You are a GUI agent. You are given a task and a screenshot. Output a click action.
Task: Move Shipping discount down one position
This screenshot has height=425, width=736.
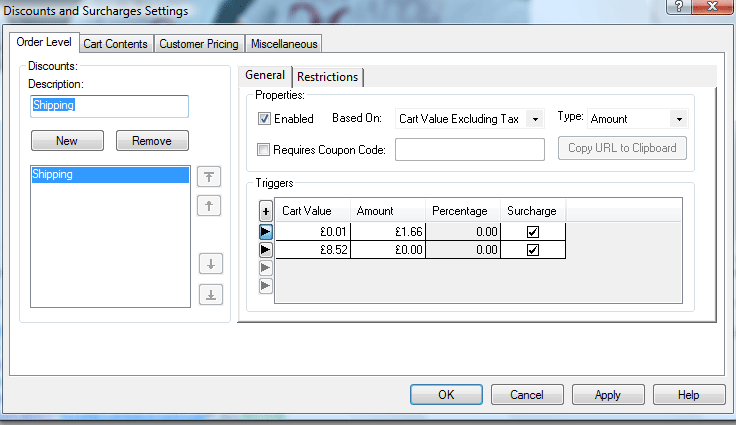(210, 265)
